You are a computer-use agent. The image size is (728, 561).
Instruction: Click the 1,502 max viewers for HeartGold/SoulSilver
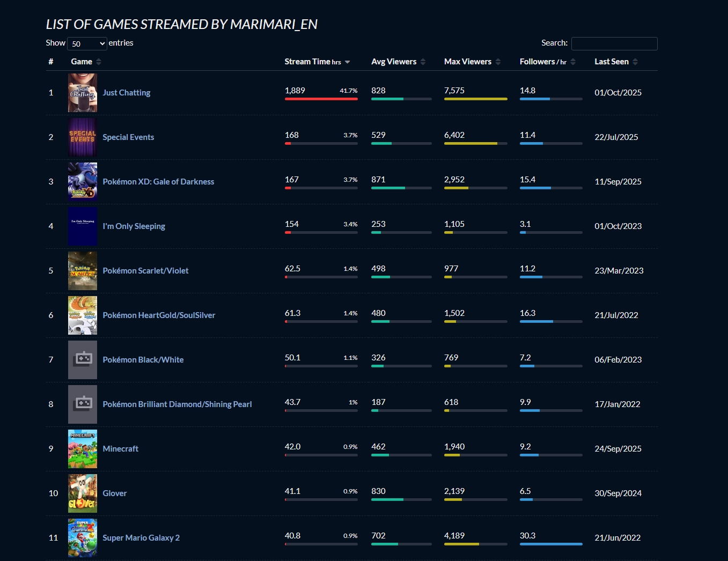(x=454, y=313)
